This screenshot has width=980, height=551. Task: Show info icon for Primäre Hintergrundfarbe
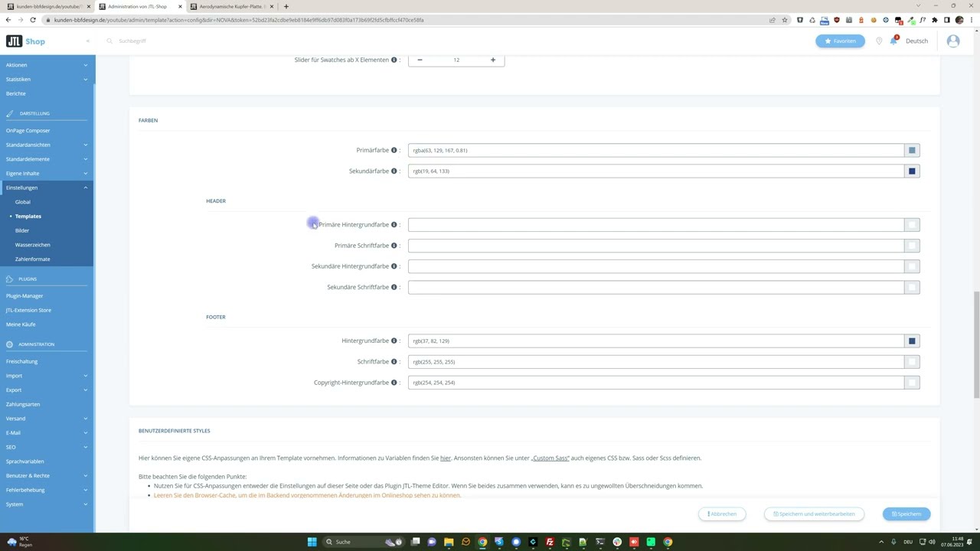[x=394, y=224]
